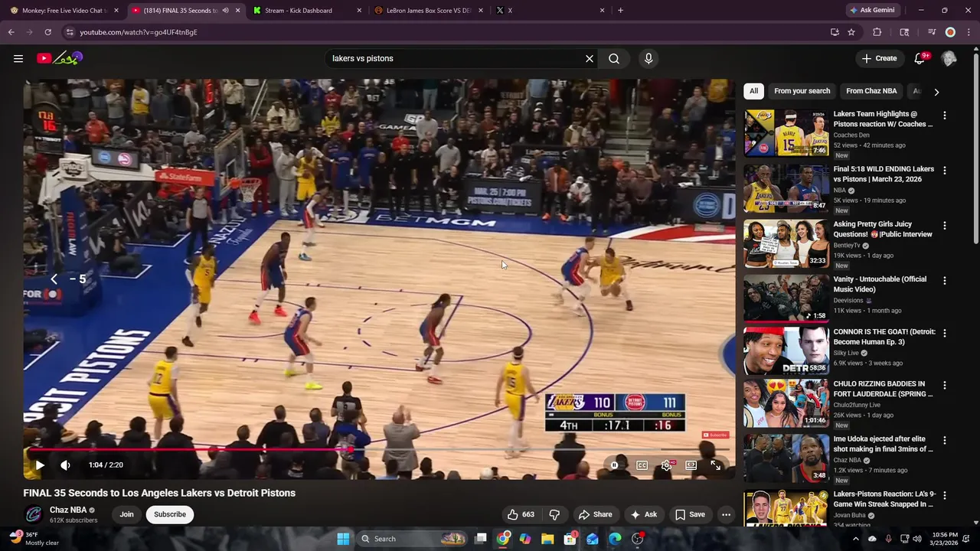
Task: Join the Chaz NBA channel membership
Action: (126, 514)
